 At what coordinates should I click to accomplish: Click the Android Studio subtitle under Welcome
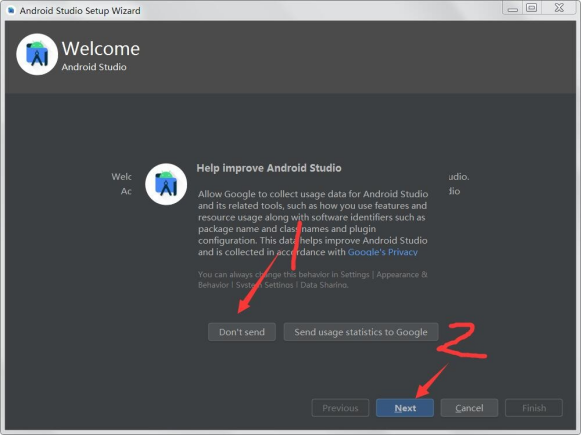[94, 67]
